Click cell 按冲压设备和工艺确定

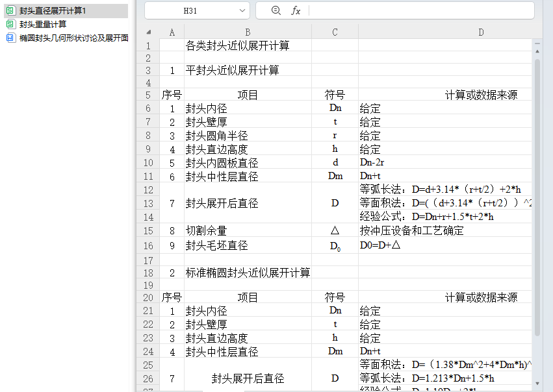[x=445, y=230]
